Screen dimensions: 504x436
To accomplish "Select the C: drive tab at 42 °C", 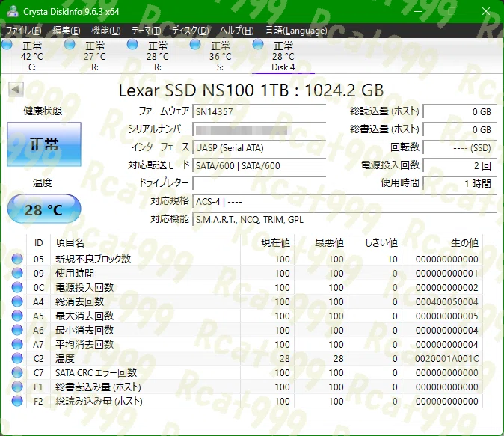I will pyautogui.click(x=32, y=56).
